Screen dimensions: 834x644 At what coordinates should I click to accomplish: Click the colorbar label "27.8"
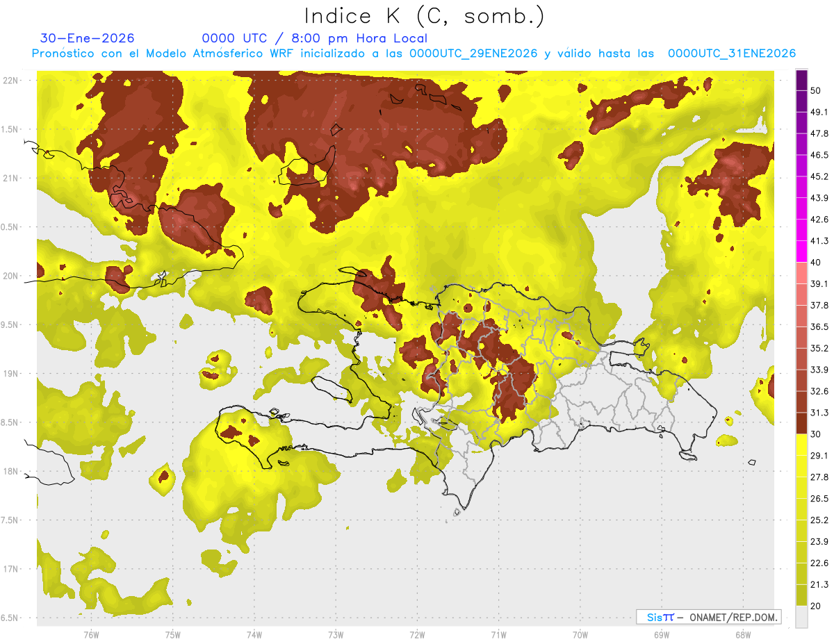coord(819,477)
